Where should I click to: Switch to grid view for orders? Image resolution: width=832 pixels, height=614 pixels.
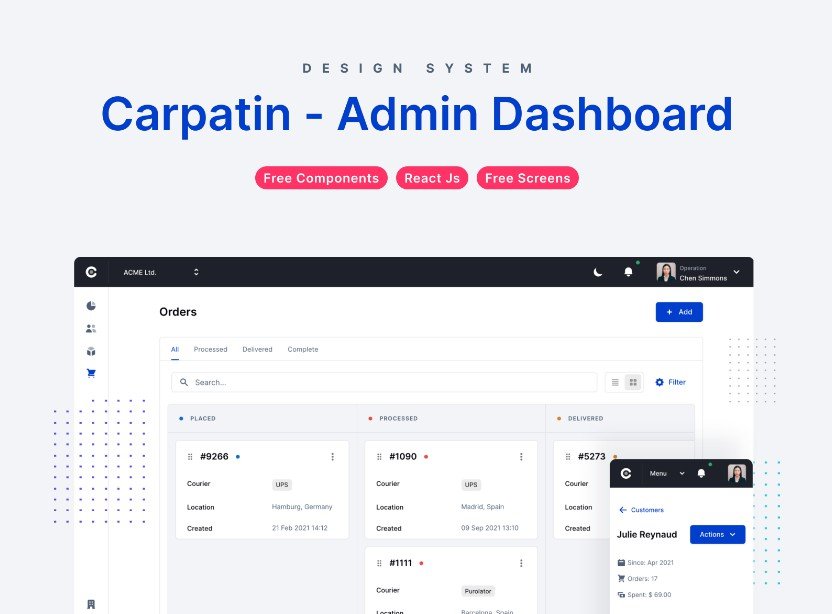(x=630, y=382)
